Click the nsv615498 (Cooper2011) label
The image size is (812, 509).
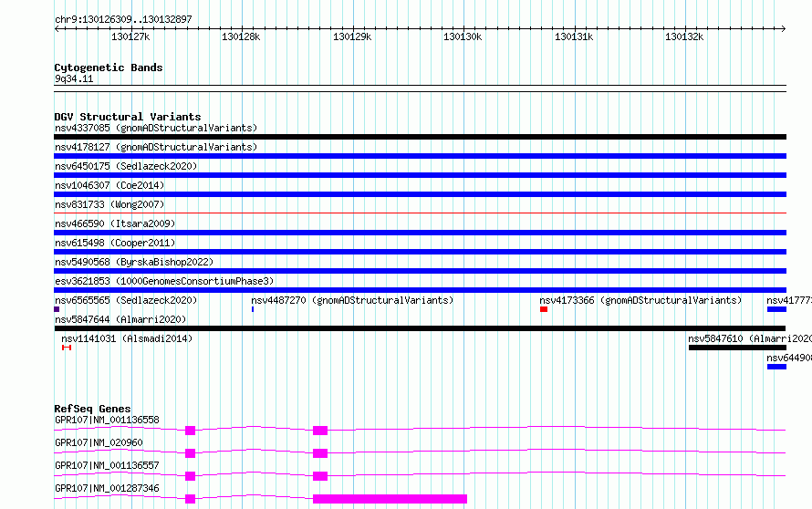click(115, 243)
